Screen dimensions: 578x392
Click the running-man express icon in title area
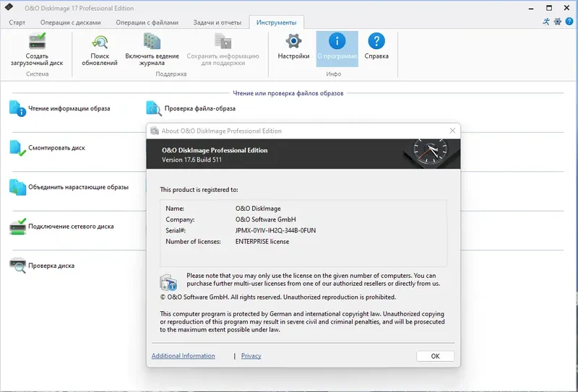(546, 22)
